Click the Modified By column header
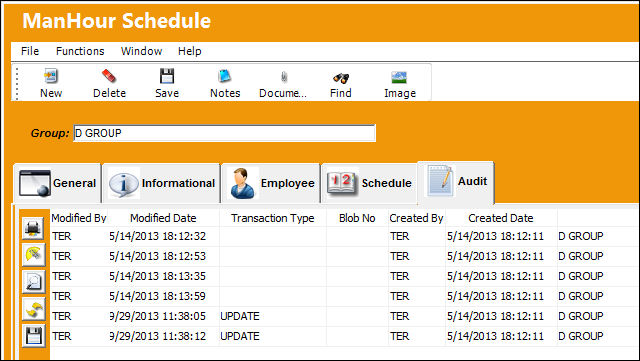The image size is (640, 361). tap(79, 218)
